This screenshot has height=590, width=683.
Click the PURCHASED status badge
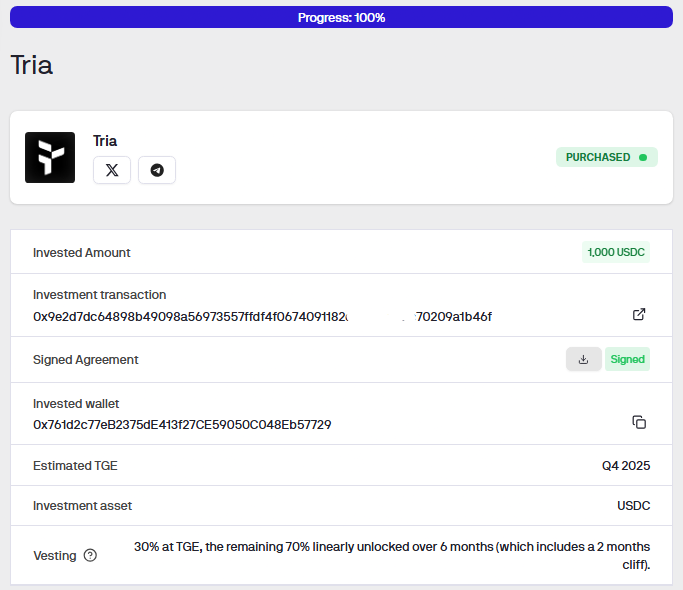pyautogui.click(x=606, y=157)
